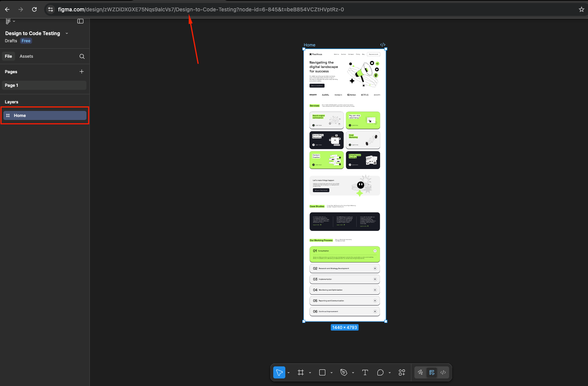This screenshot has height=386, width=588.
Task: Toggle the code view on the Home frame
Action: point(383,45)
